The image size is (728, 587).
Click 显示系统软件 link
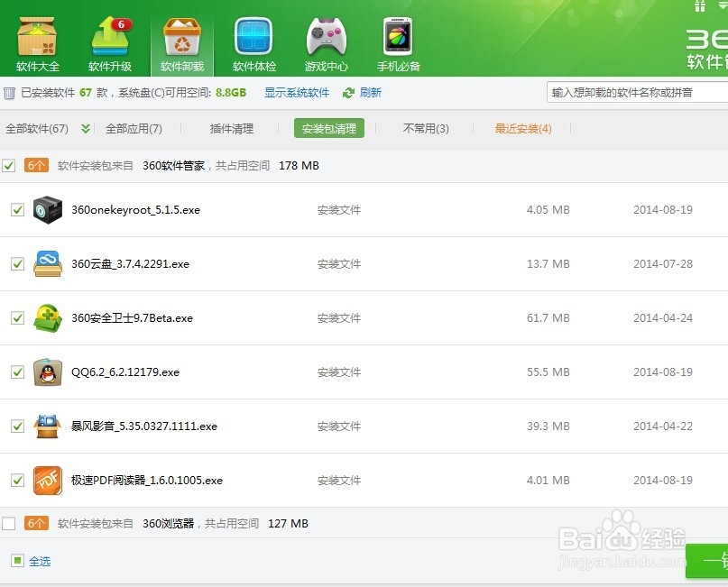(x=297, y=93)
